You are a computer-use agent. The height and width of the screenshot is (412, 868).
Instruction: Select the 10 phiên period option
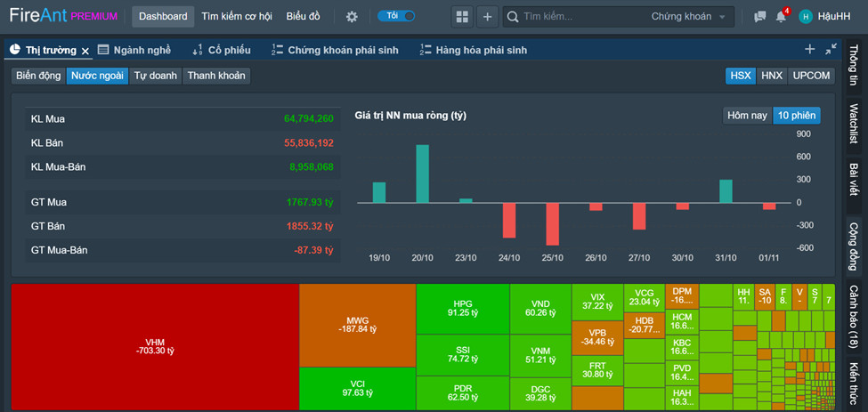[796, 116]
